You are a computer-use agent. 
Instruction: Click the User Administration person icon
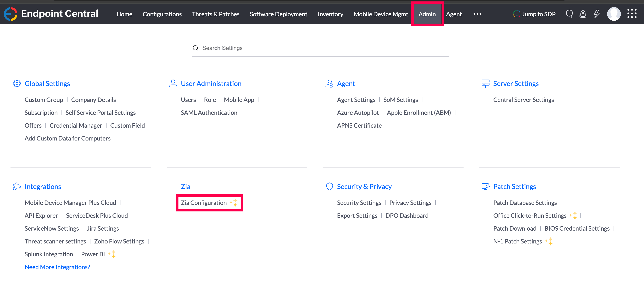click(x=173, y=84)
